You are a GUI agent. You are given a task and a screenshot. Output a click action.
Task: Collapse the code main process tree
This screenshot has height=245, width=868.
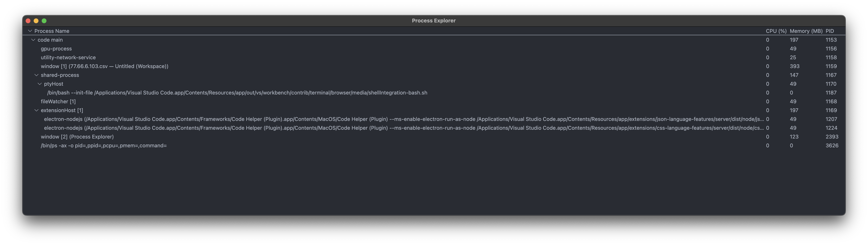(x=33, y=39)
